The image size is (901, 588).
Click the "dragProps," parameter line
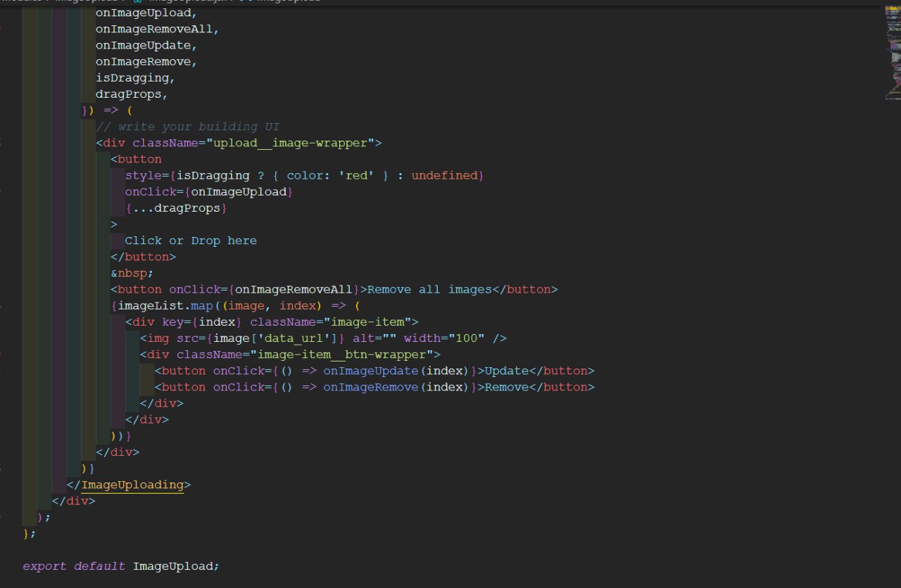point(132,94)
